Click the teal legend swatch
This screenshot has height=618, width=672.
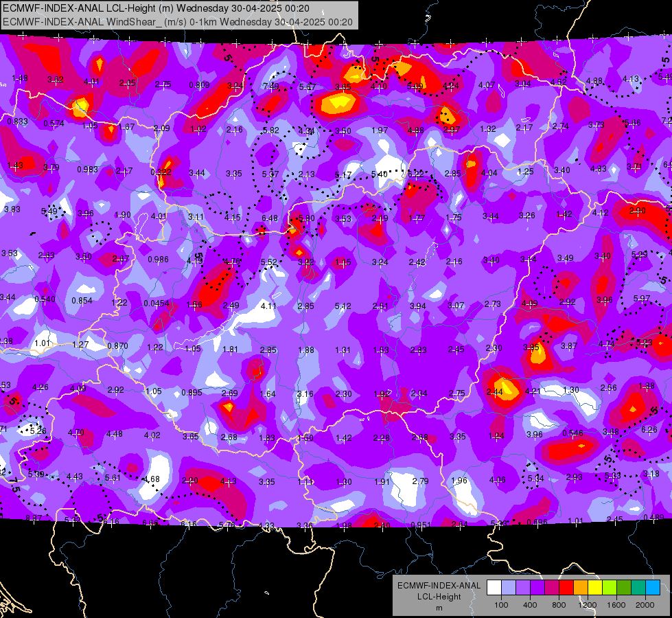[638, 588]
